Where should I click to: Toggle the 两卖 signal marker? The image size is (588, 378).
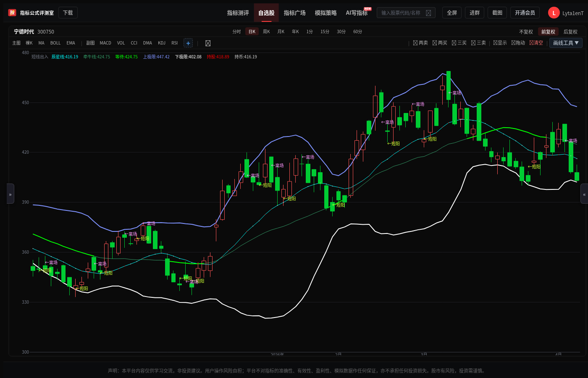point(420,43)
